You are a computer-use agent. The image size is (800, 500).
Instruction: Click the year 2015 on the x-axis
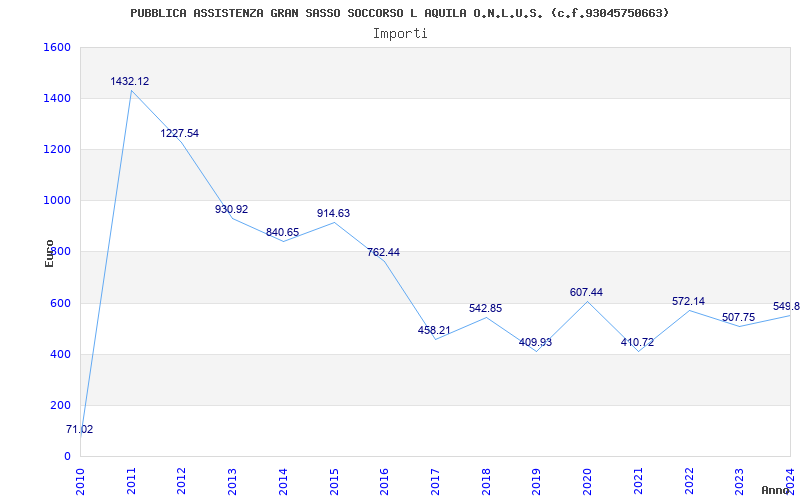click(x=334, y=481)
